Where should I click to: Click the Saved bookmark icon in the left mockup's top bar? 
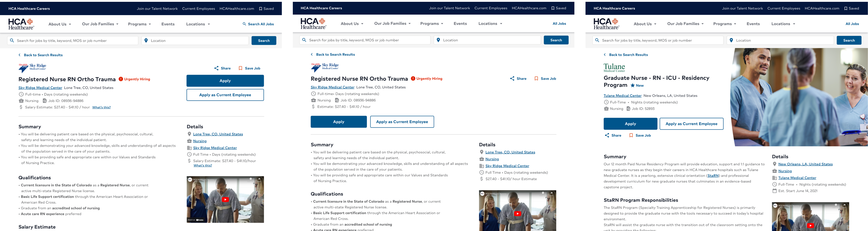261,9
